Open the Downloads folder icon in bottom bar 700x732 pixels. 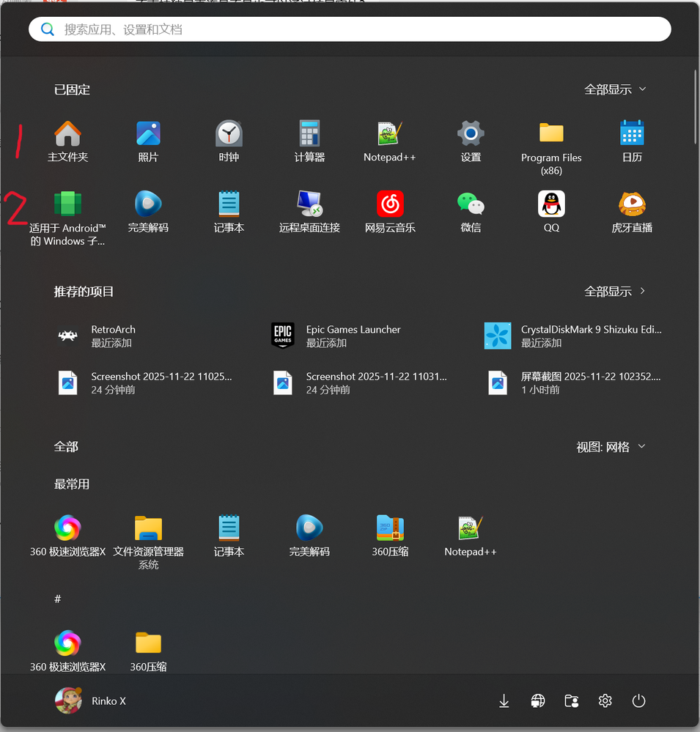(504, 700)
